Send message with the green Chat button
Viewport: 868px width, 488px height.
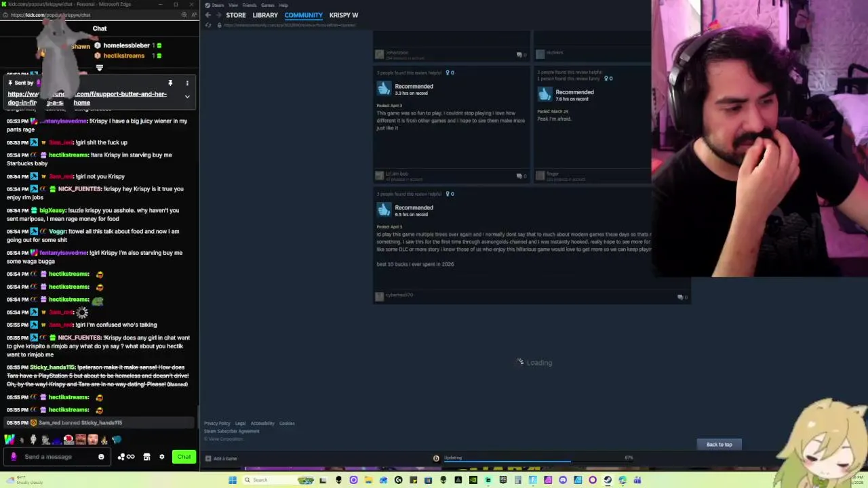pos(184,457)
